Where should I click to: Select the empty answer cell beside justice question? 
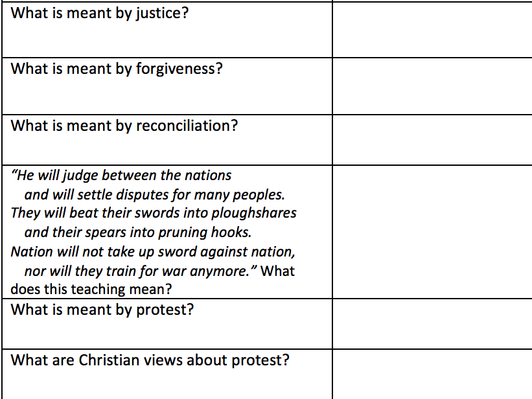(x=432, y=30)
